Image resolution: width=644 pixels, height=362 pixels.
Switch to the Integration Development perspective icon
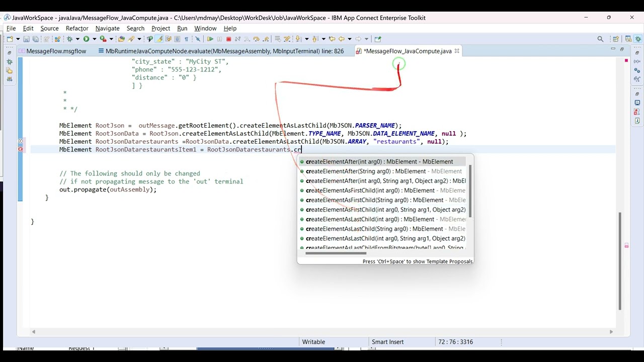[628, 39]
